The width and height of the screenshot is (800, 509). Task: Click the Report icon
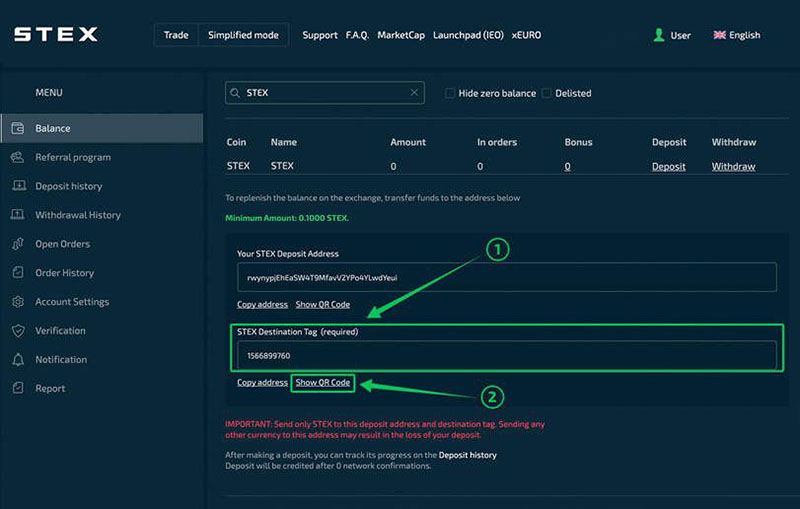[18, 388]
